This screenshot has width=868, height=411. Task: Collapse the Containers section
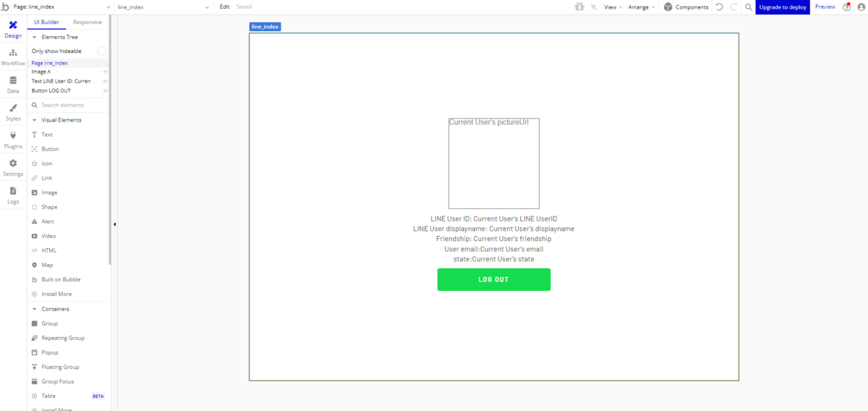tap(34, 309)
